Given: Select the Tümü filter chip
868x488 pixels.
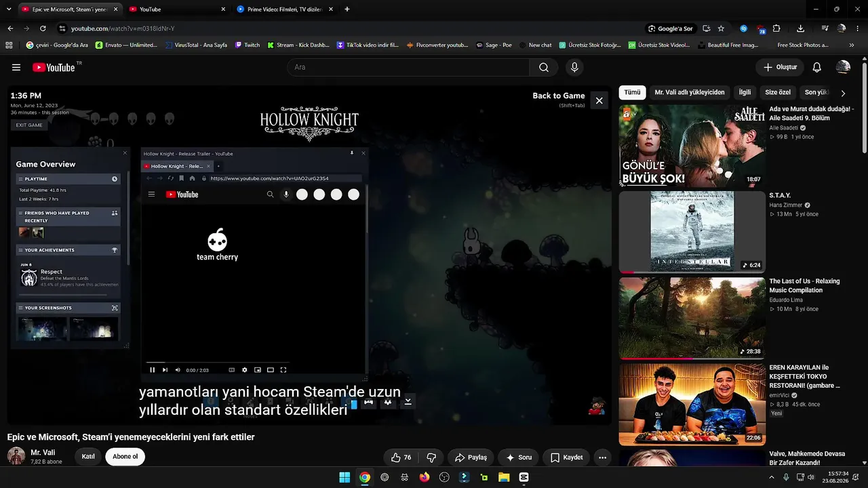Looking at the screenshot, I should 632,92.
